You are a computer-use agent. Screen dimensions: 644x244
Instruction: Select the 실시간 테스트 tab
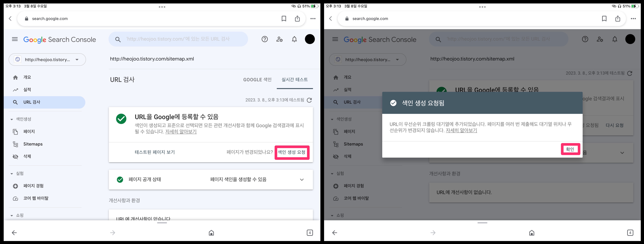[x=295, y=80]
